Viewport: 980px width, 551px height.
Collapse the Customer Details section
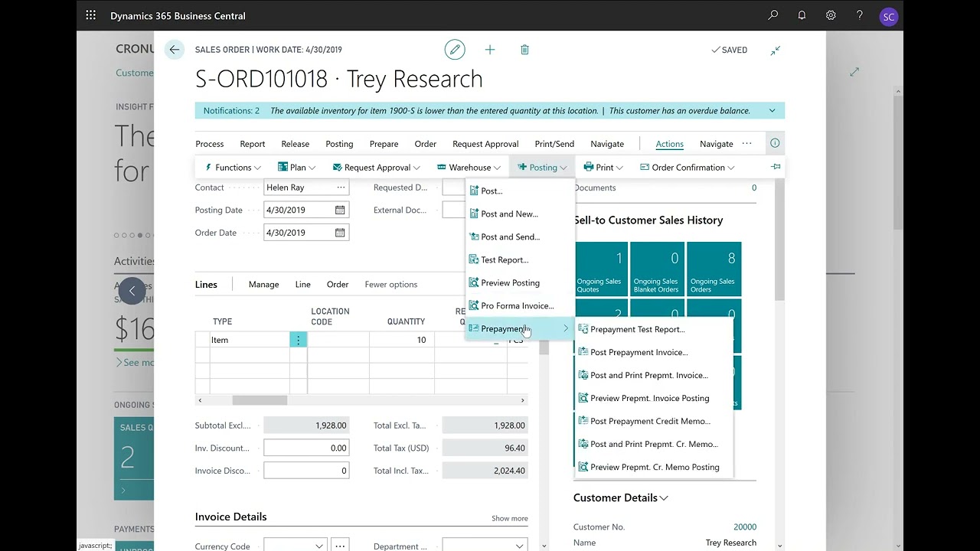[621, 497]
